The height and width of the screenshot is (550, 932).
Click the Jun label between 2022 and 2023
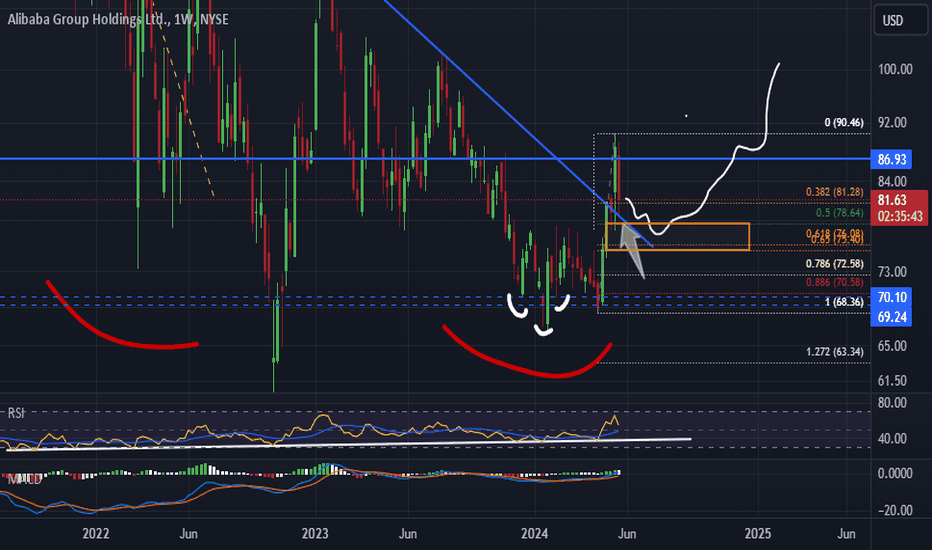pos(188,533)
